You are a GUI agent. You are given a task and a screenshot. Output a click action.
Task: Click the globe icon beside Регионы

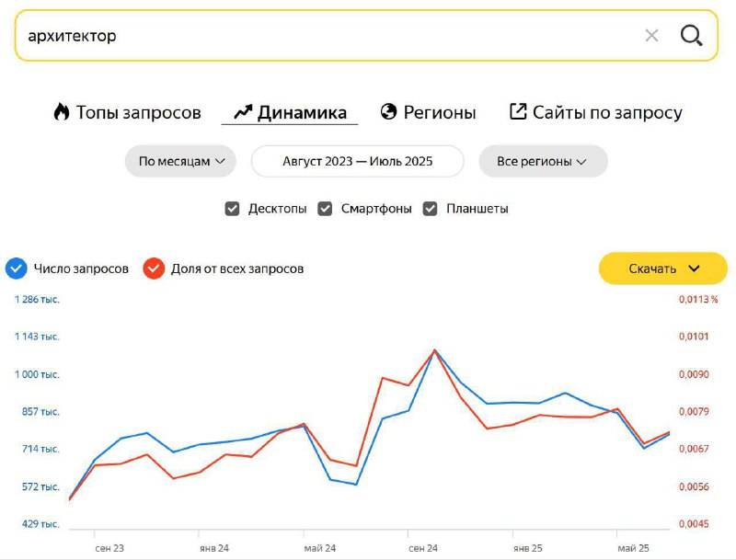tap(388, 112)
